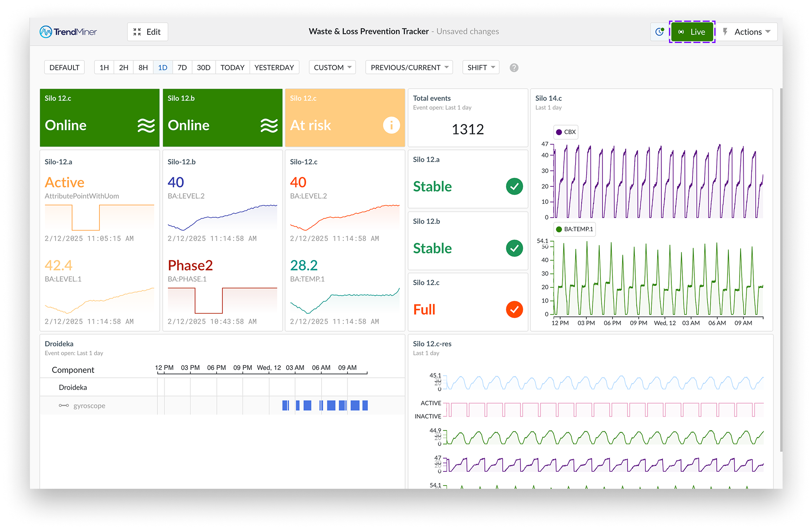812x530 pixels.
Task: Click the auto-refresh clock icon
Action: point(660,32)
